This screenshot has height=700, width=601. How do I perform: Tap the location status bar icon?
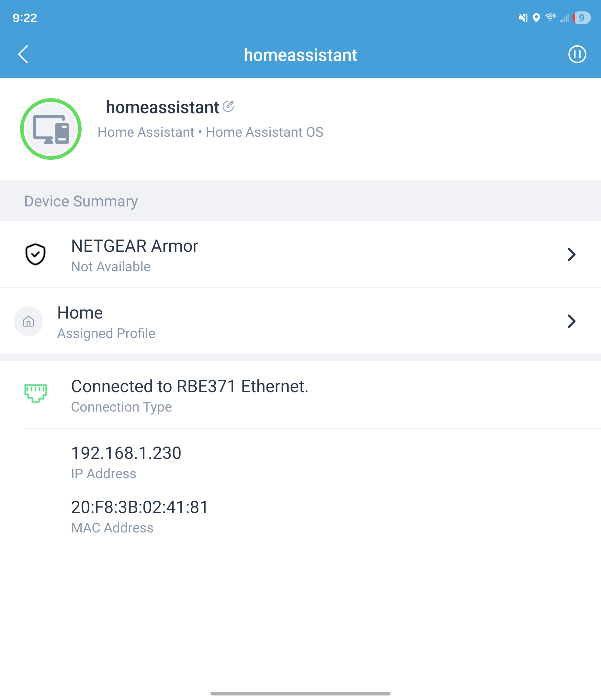[536, 17]
